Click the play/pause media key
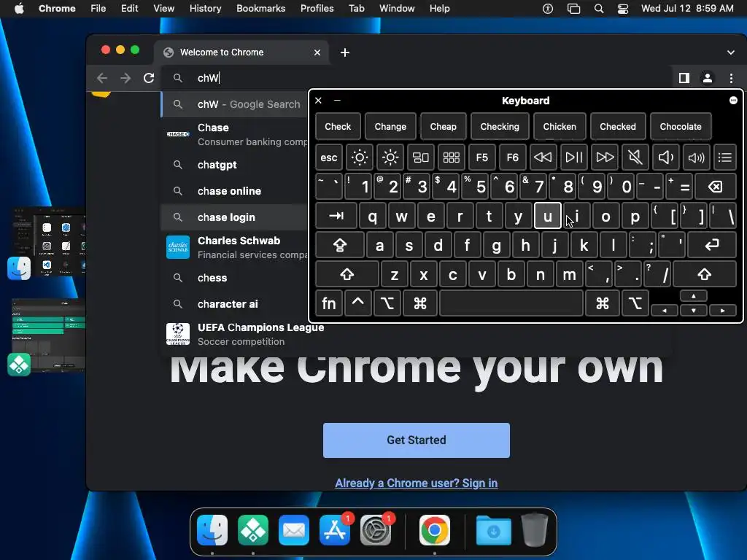This screenshot has height=560, width=747. pos(573,157)
